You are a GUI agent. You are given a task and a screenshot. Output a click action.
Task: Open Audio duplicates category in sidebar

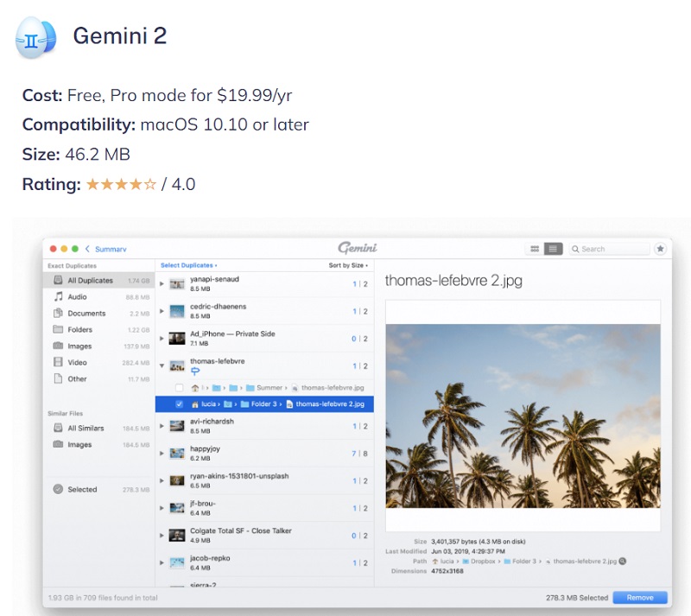[x=78, y=297]
